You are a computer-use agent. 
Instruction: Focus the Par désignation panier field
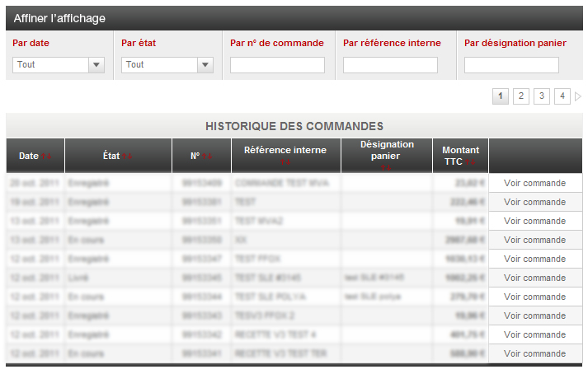coord(511,65)
